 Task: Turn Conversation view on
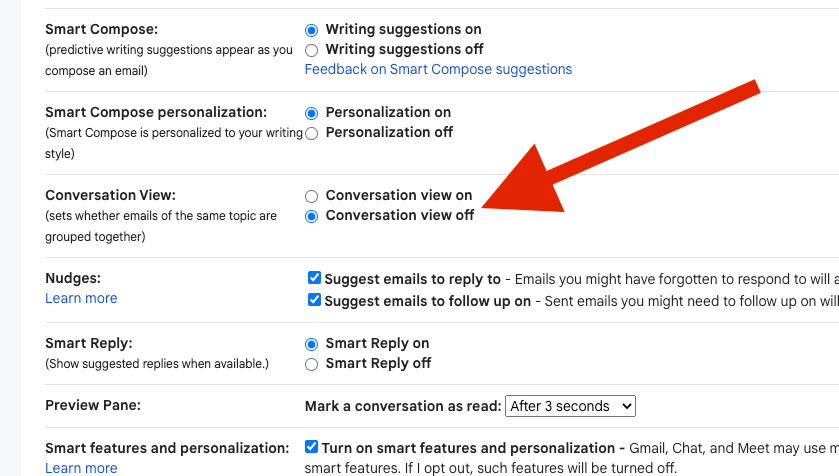312,196
